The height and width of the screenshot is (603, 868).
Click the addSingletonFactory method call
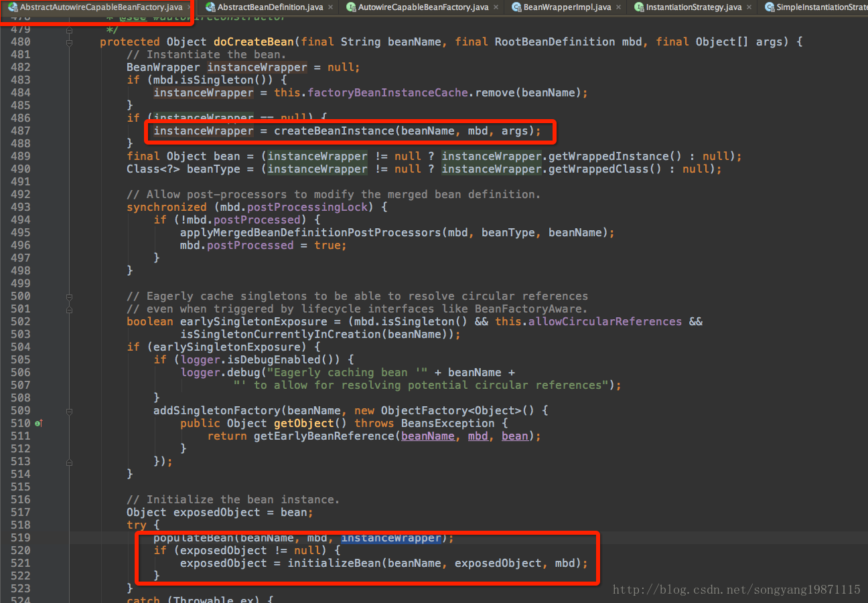pos(217,410)
